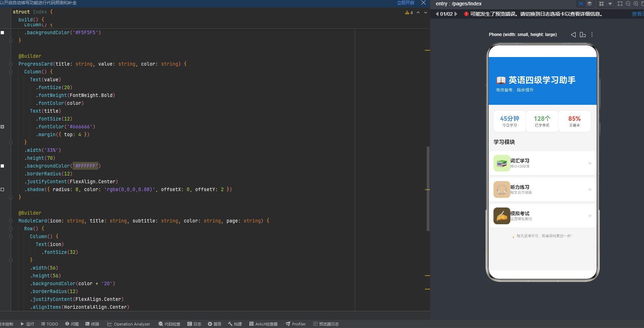644x328 pixels.
Task: Rotate device using the phone orientation icon
Action: (583, 35)
